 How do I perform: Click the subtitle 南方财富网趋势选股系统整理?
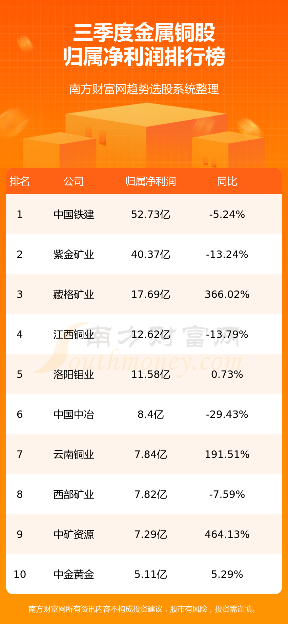144,89
